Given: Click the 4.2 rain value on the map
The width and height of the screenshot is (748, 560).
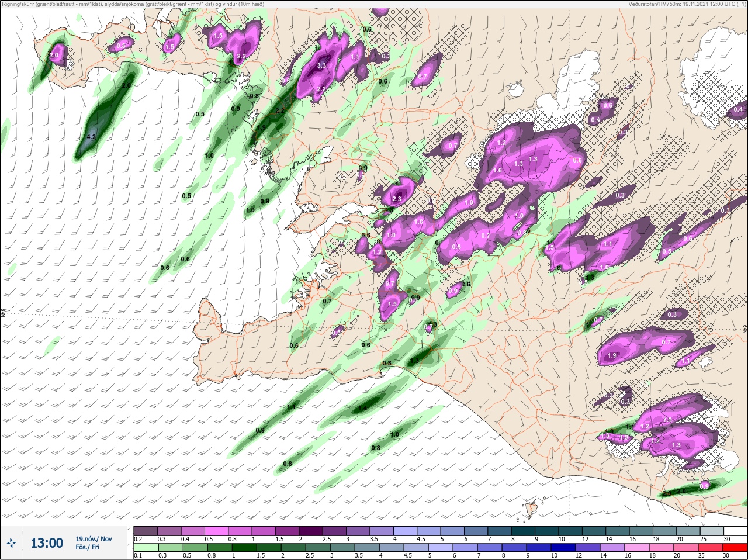Looking at the screenshot, I should click(x=91, y=137).
